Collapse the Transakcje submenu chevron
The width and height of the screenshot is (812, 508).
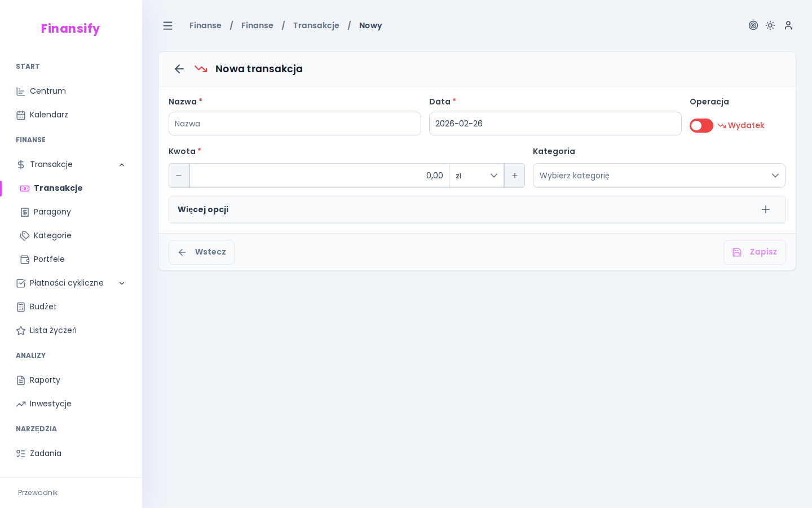point(122,164)
